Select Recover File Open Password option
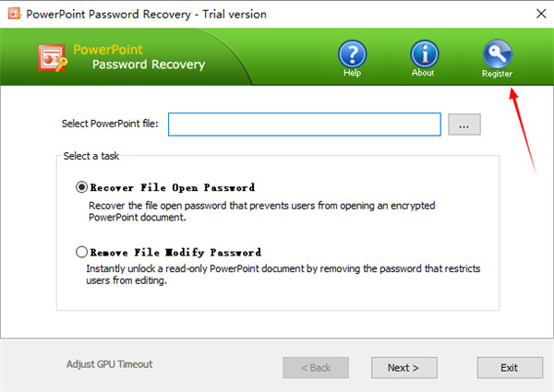Image resolution: width=554 pixels, height=392 pixels. (83, 187)
